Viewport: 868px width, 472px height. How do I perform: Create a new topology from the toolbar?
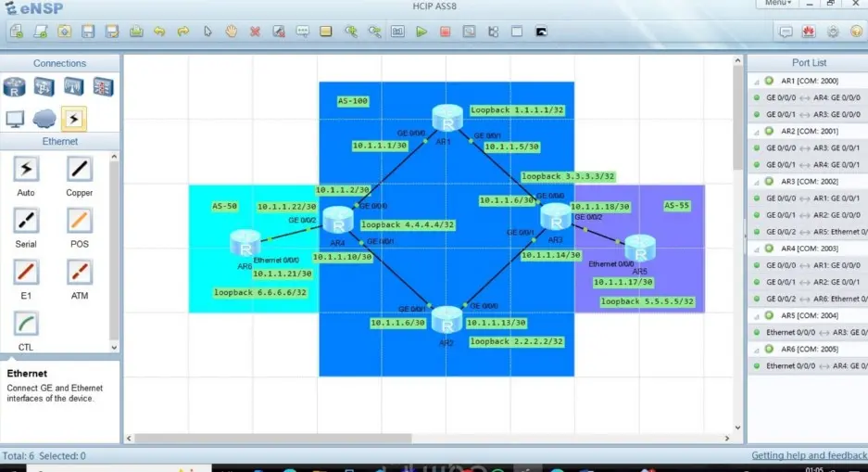tap(17, 32)
